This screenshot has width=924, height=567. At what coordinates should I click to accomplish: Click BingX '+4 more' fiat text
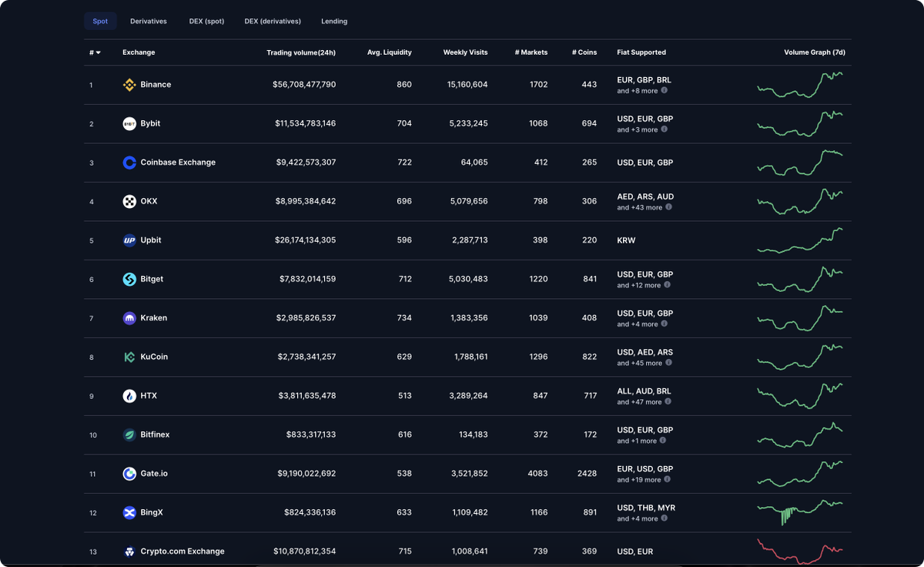[x=638, y=518]
